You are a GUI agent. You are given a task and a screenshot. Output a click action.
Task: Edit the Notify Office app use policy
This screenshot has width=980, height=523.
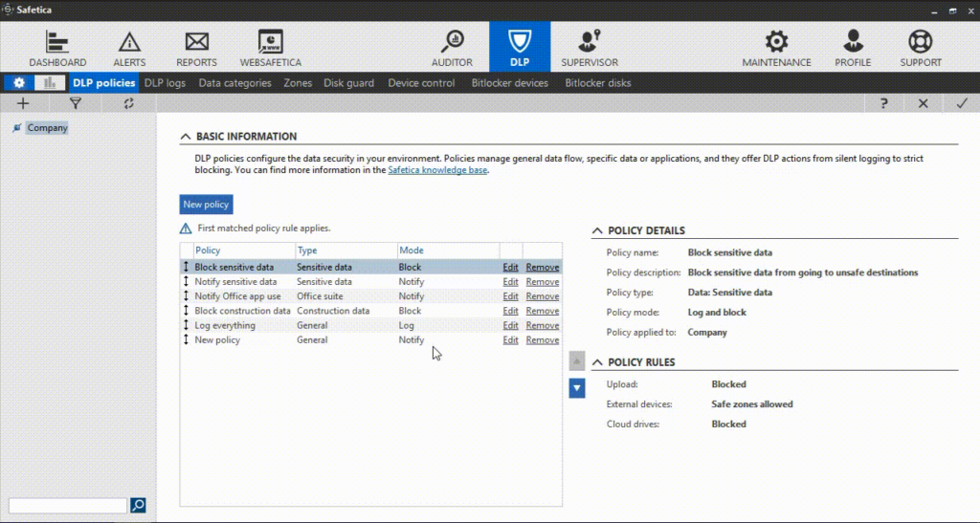(x=511, y=296)
